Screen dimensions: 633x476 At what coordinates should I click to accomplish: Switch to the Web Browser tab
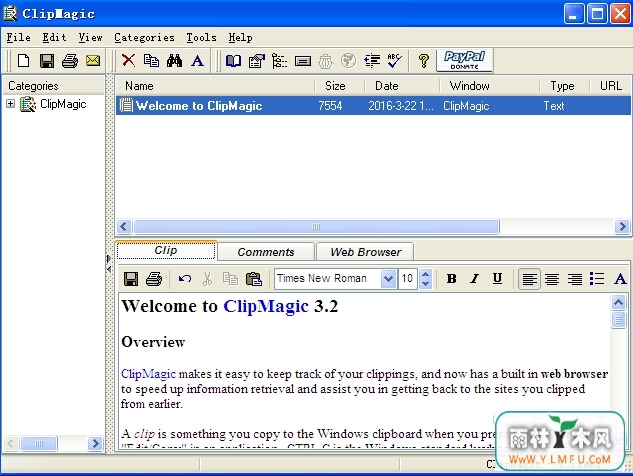[365, 252]
